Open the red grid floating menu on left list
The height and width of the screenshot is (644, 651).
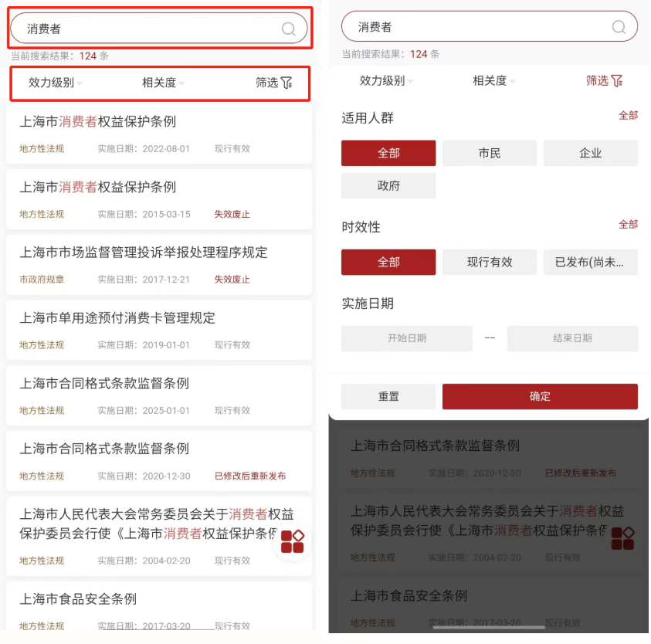point(292,541)
